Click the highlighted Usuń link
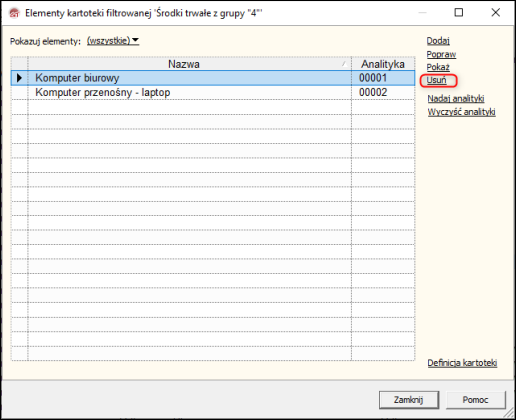This screenshot has height=420, width=516. (436, 80)
